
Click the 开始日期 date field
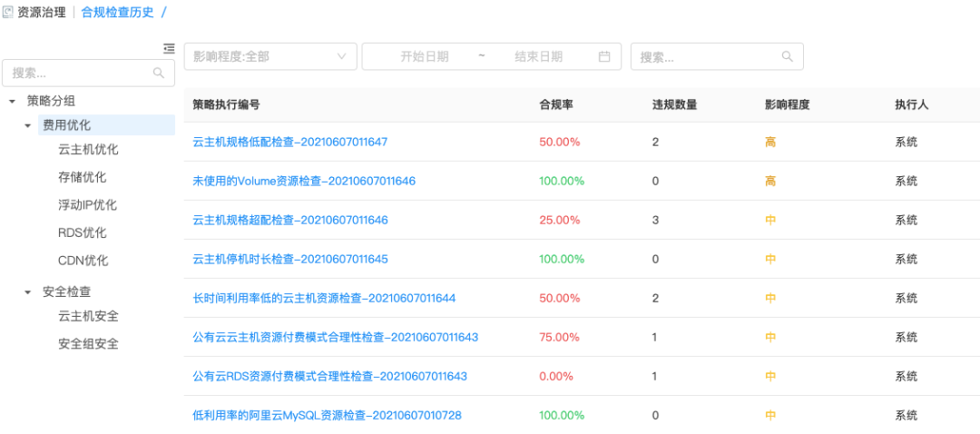[425, 56]
